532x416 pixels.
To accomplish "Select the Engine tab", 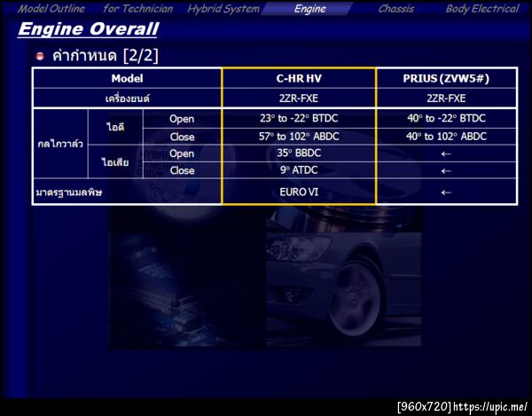I will [x=309, y=9].
